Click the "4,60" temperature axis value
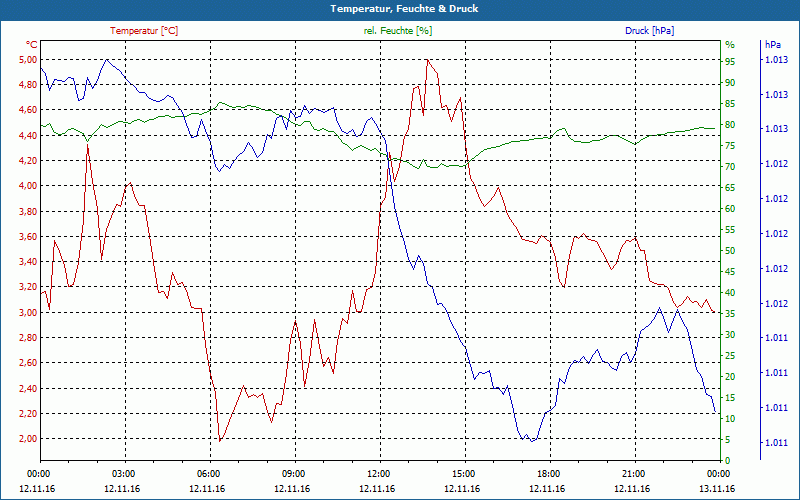Image resolution: width=800 pixels, height=500 pixels. [28, 110]
